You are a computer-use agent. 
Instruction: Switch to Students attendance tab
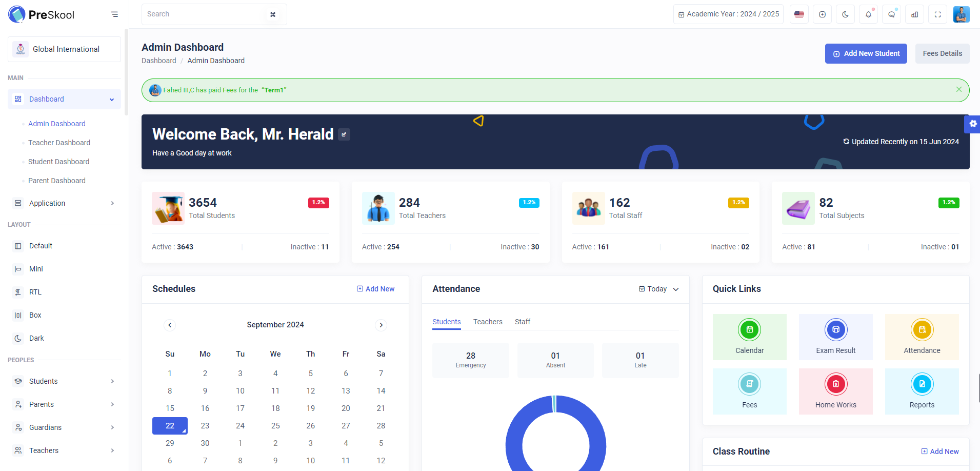click(447, 322)
